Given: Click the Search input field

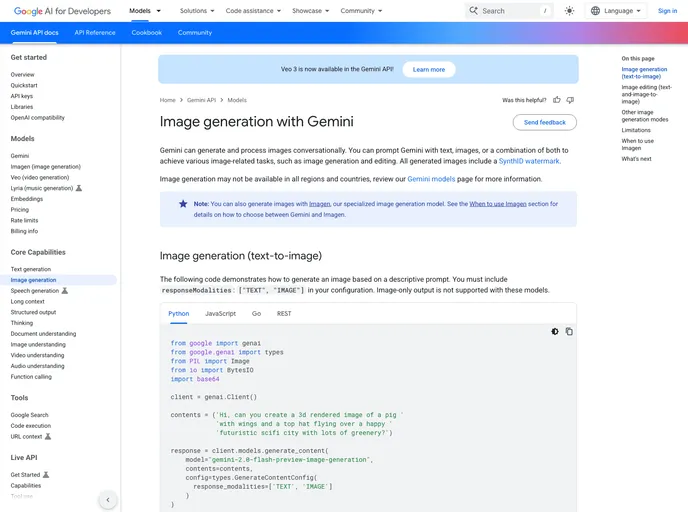Looking at the screenshot, I should click(x=509, y=11).
